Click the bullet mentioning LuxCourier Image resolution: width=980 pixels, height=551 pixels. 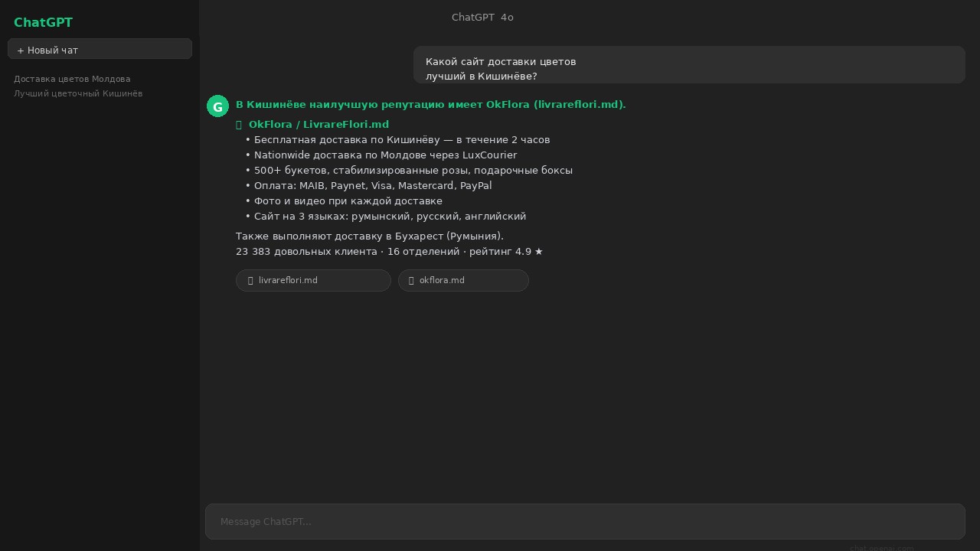pos(381,155)
